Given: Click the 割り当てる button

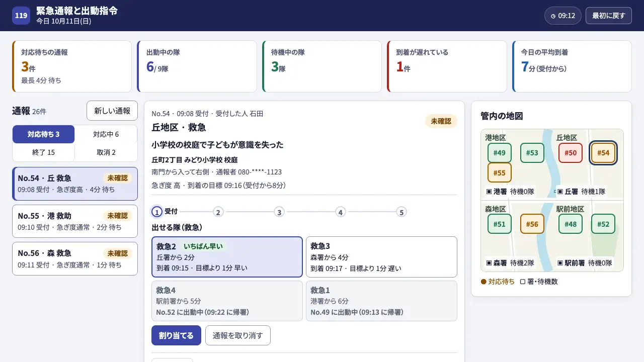Looking at the screenshot, I should click(176, 335).
